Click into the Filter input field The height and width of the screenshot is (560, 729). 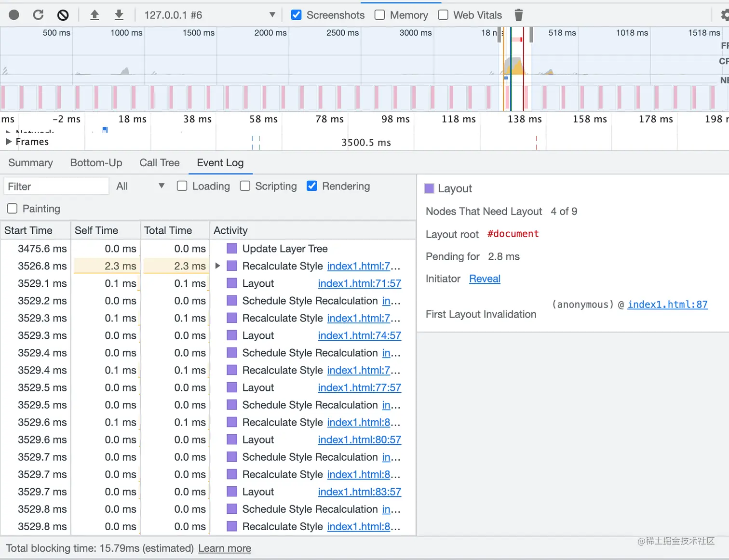(56, 187)
